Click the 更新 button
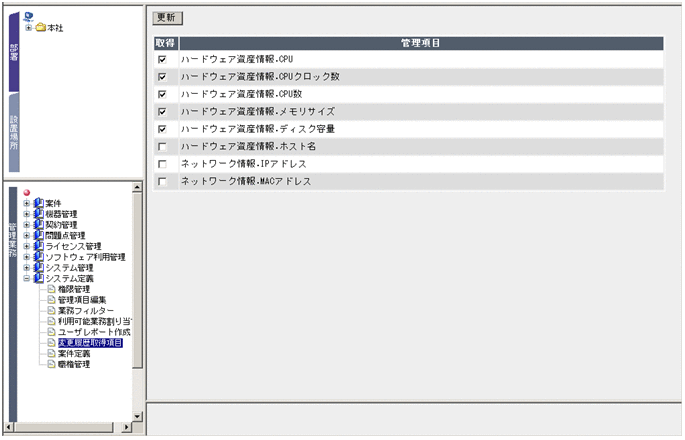Viewport: 685px width, 440px height. point(167,18)
